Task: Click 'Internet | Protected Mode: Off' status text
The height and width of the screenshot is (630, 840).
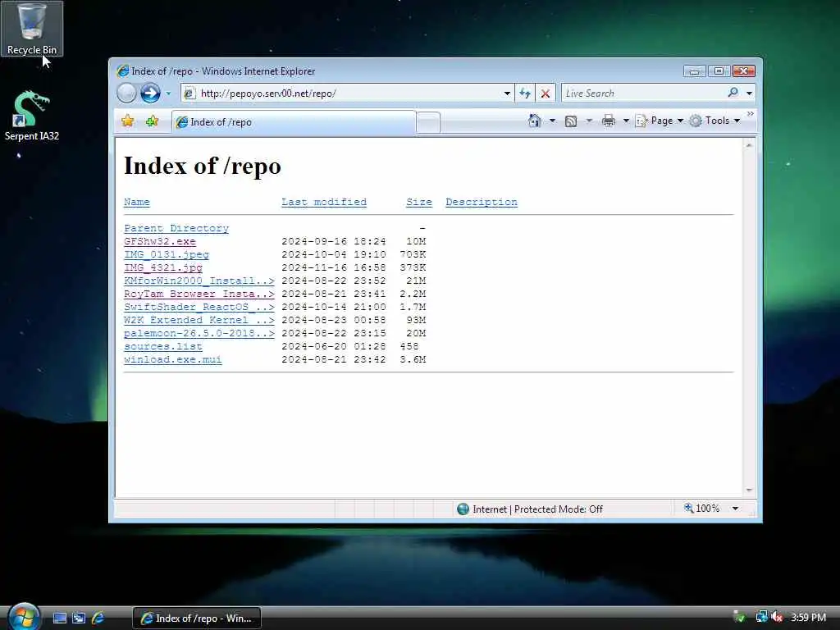Action: [537, 509]
